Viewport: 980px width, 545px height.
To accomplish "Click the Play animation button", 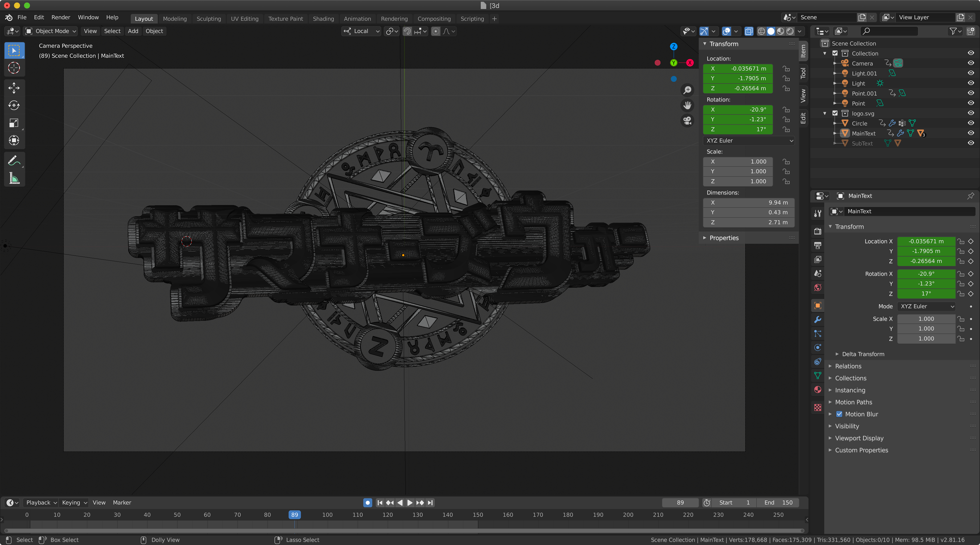I will click(410, 502).
